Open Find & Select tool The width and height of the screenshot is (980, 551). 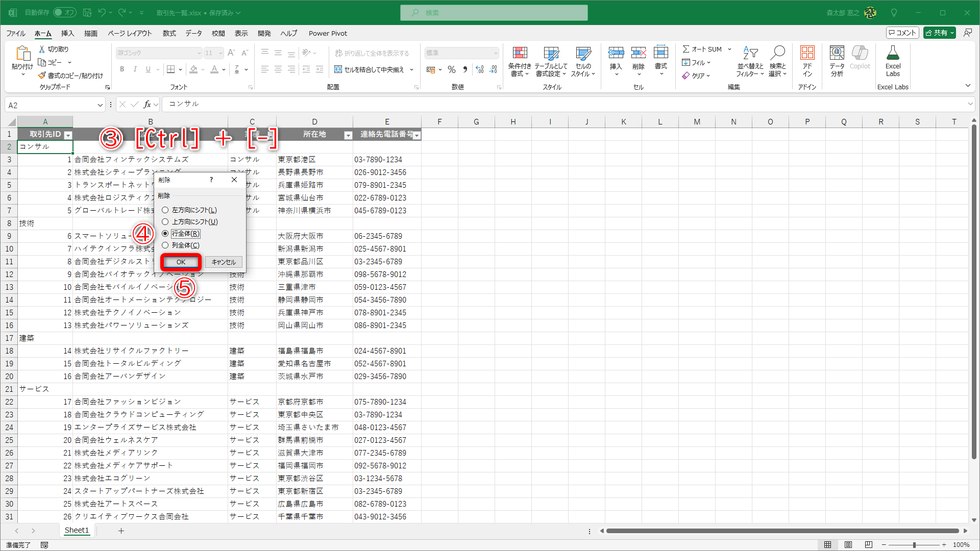click(777, 53)
